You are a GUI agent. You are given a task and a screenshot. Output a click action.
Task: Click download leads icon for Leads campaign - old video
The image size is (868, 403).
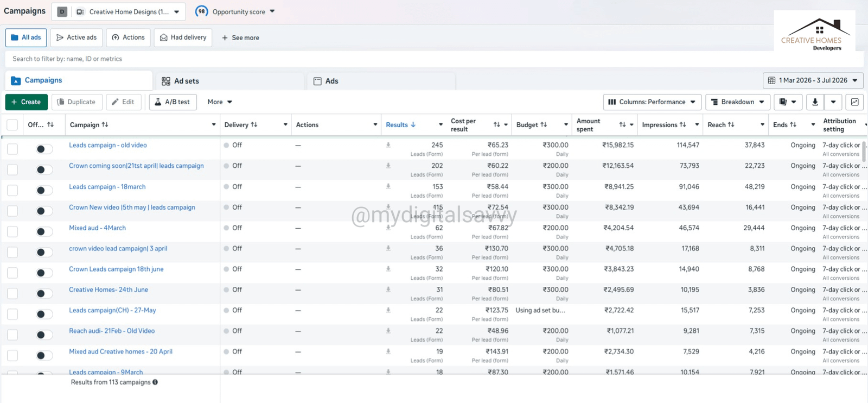click(388, 145)
